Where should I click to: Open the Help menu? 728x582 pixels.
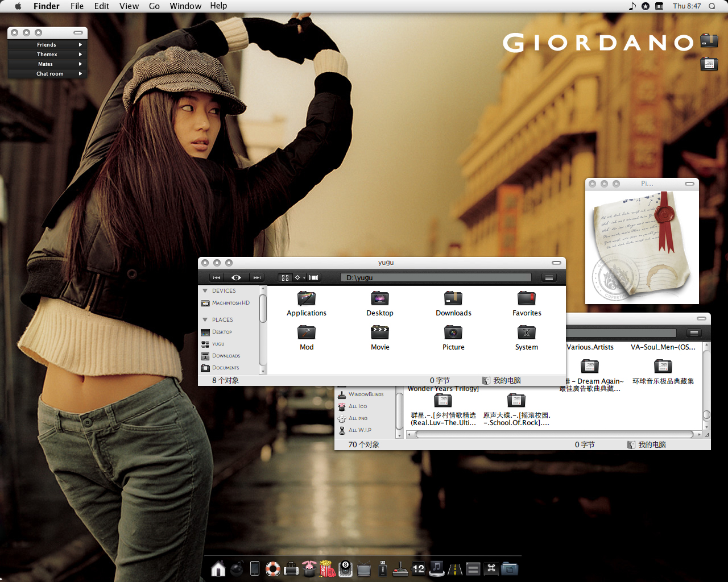pos(218,6)
